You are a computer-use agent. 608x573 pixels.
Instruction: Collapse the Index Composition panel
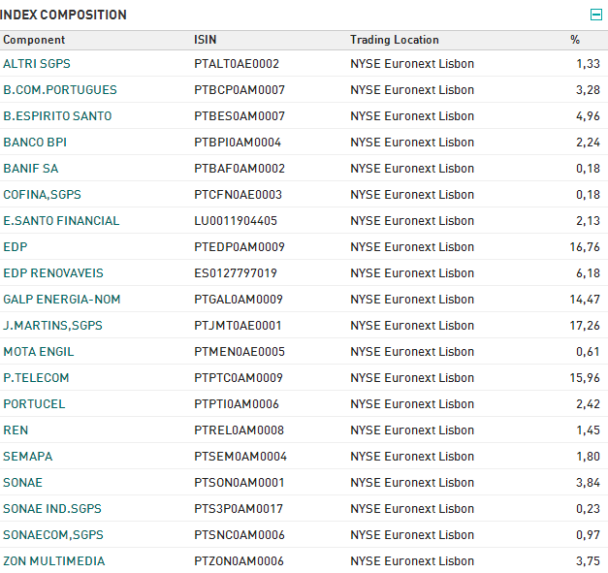pos(596,15)
